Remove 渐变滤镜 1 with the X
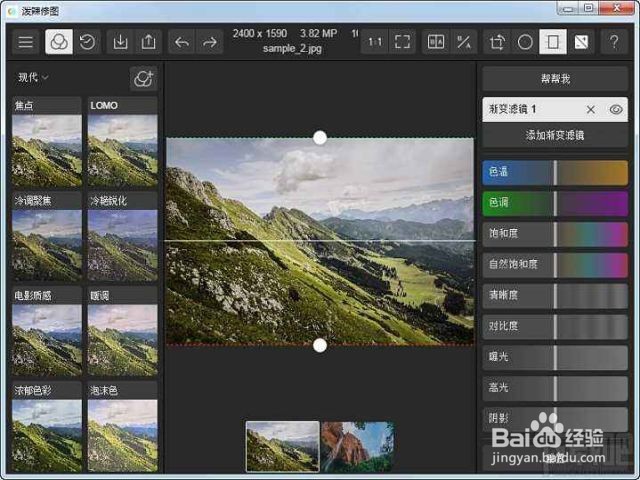 (590, 109)
